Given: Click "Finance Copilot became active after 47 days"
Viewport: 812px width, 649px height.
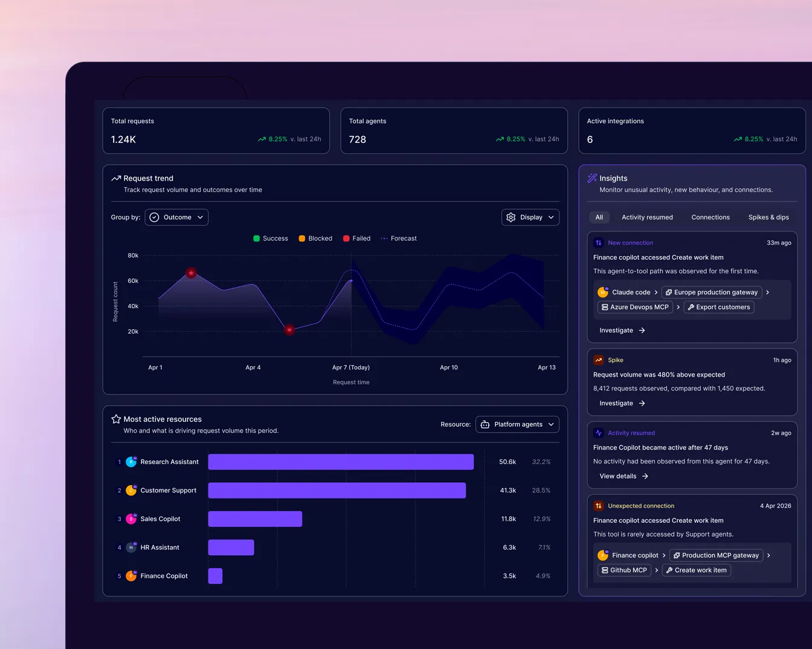Looking at the screenshot, I should [x=660, y=448].
